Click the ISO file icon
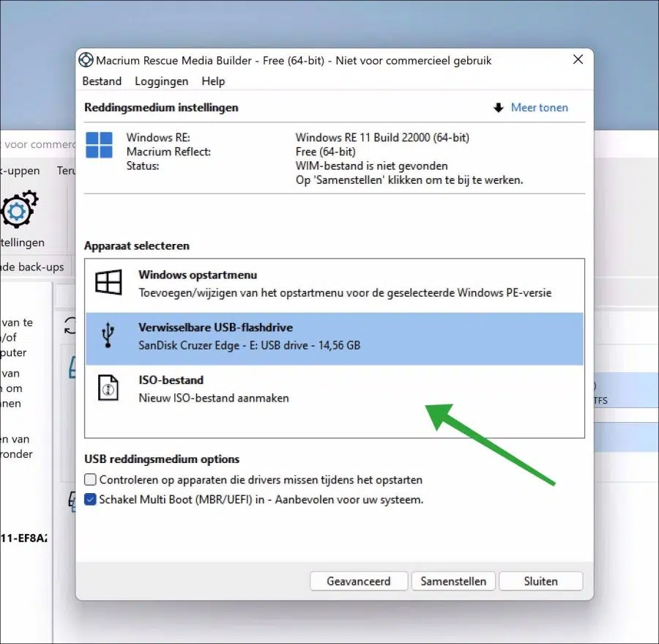This screenshot has width=659, height=644. [108, 388]
